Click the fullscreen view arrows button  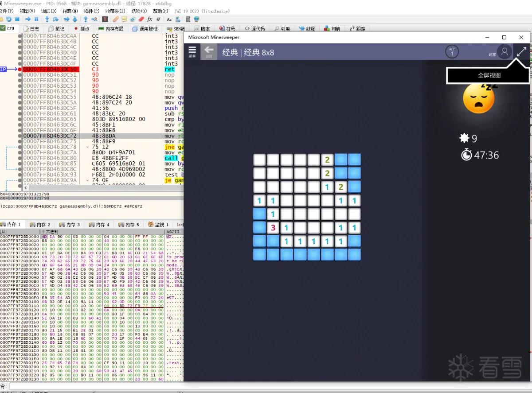coord(522,51)
